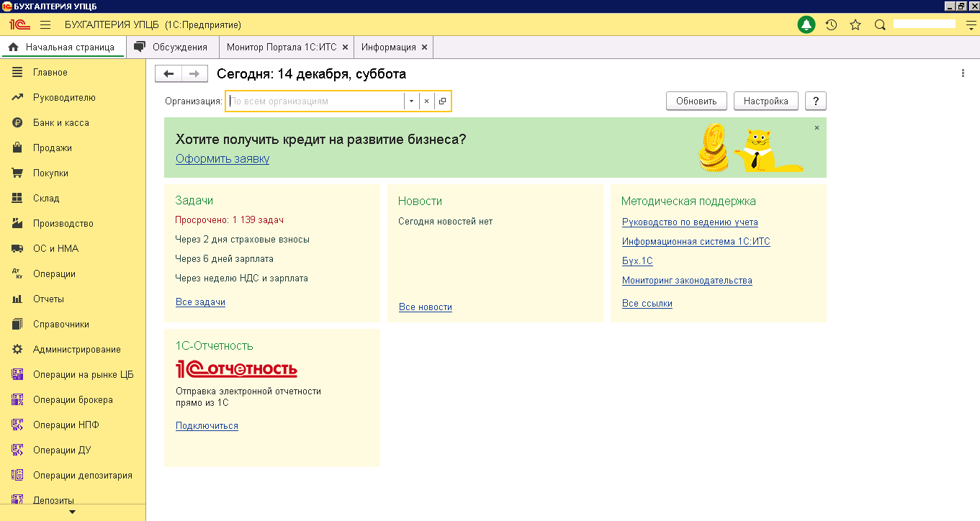Open the selected organization with the open-form button
The width and height of the screenshot is (980, 521).
click(x=442, y=101)
